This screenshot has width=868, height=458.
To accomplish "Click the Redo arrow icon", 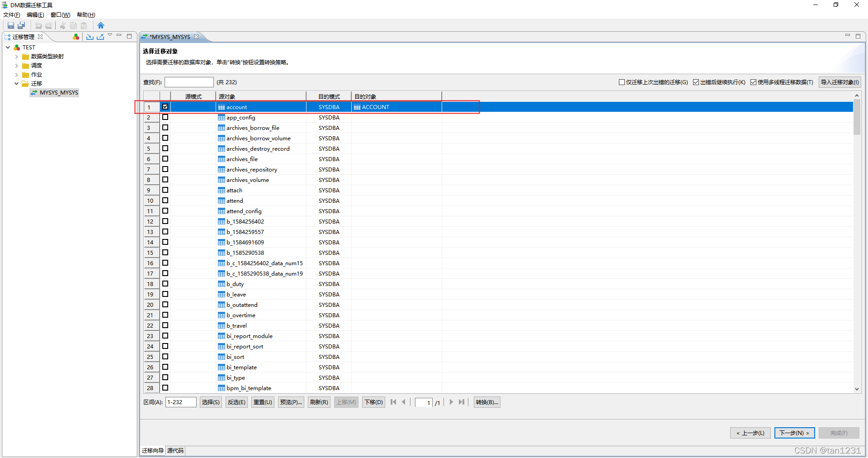I will click(x=49, y=25).
